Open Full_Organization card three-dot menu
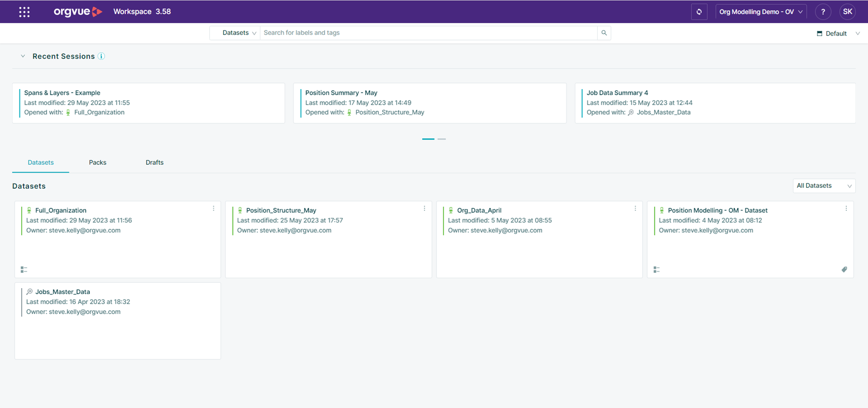The height and width of the screenshot is (408, 868). click(x=214, y=209)
